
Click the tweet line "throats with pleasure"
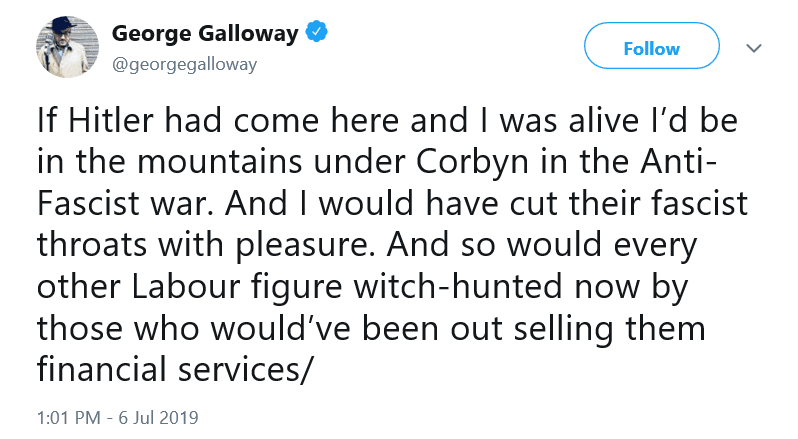(x=367, y=245)
